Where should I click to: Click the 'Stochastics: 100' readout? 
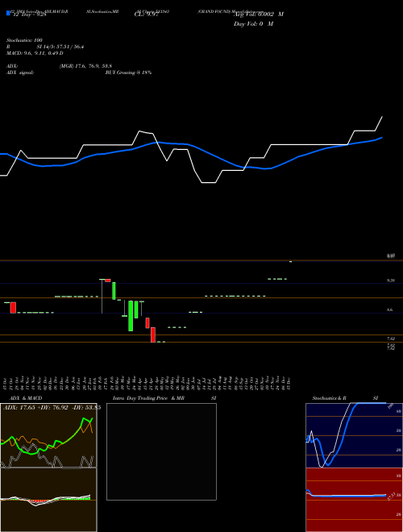24,40
